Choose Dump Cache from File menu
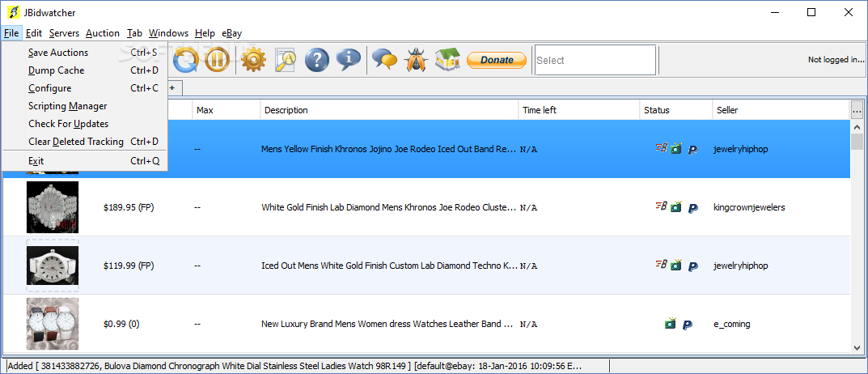This screenshot has width=868, height=374. (84, 70)
